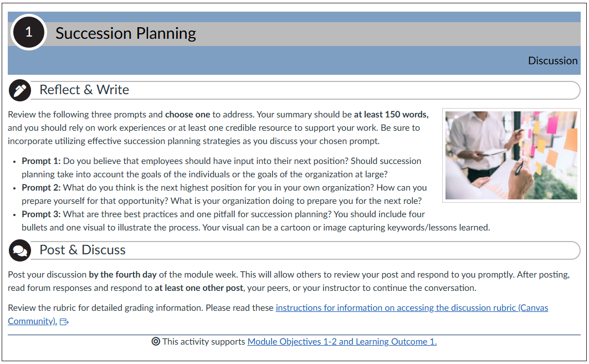The width and height of the screenshot is (589, 364).
Task: Click the bold Prompt 3 label
Action: pyautogui.click(x=41, y=214)
